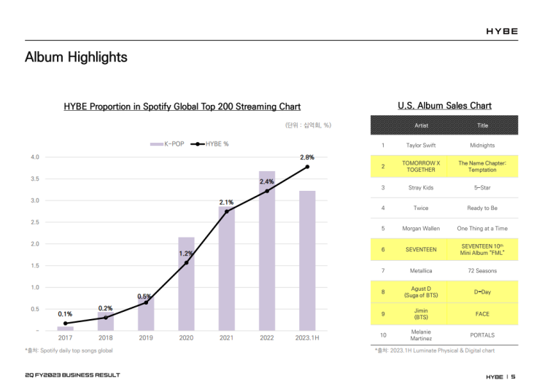Click the Agust D (Suga of BTS) cell
This screenshot has width=542, height=392.
pyautogui.click(x=421, y=292)
